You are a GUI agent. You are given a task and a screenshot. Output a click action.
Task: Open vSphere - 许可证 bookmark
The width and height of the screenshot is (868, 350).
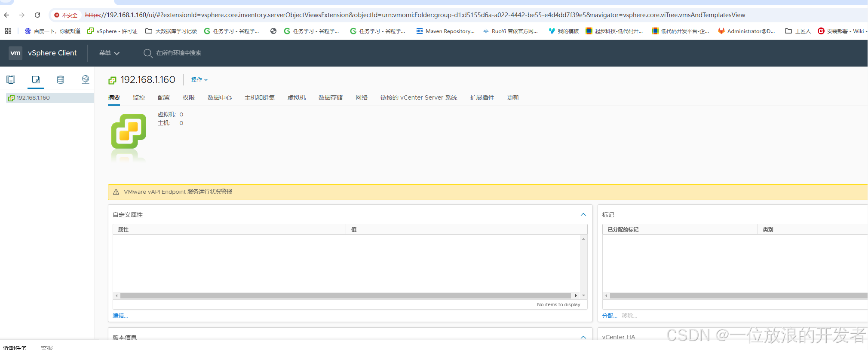click(112, 31)
